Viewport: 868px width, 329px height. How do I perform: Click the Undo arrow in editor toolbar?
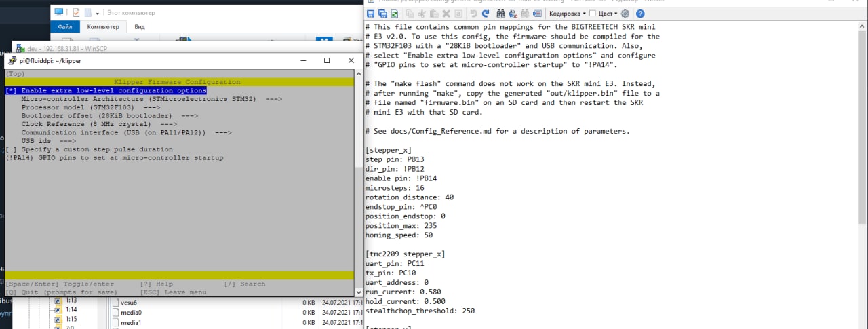click(x=474, y=14)
